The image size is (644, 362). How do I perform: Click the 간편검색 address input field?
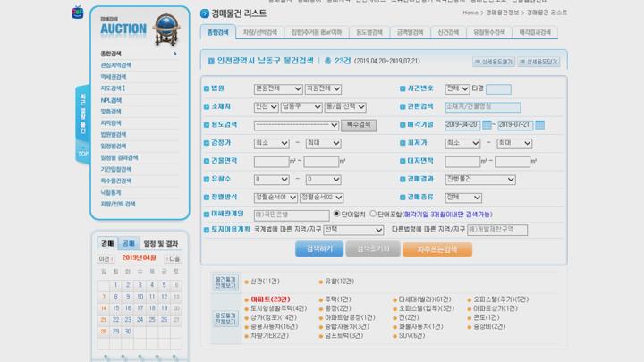coord(483,107)
